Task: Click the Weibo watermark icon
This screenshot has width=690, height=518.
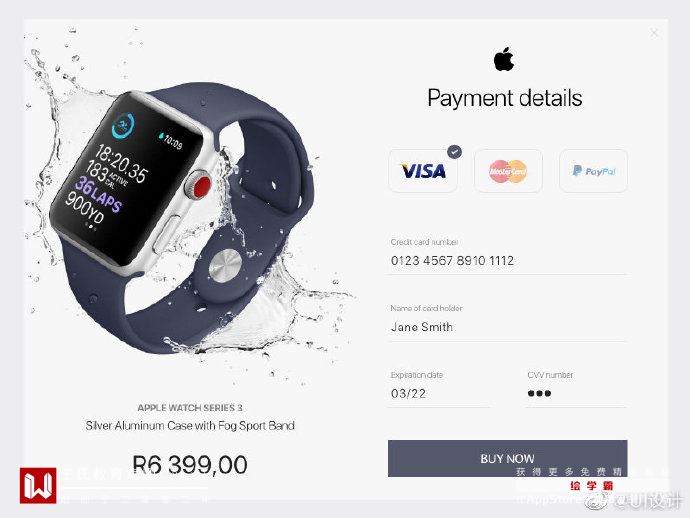Action: pyautogui.click(x=596, y=500)
